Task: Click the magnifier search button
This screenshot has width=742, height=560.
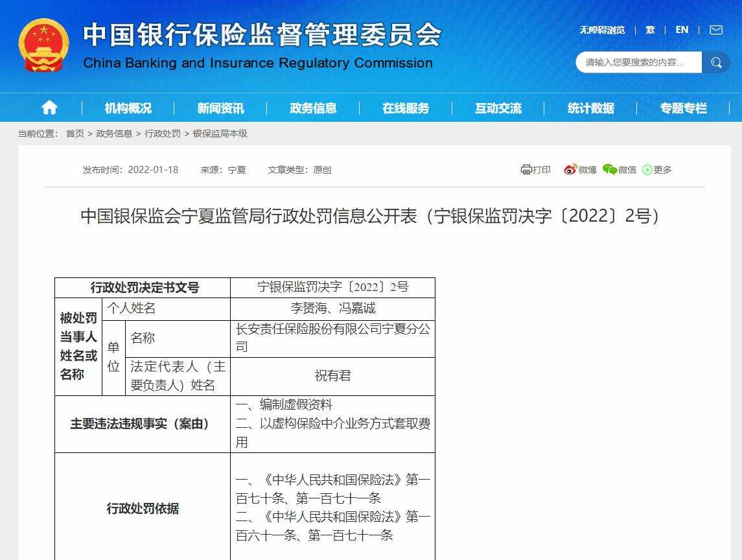Action: click(716, 62)
